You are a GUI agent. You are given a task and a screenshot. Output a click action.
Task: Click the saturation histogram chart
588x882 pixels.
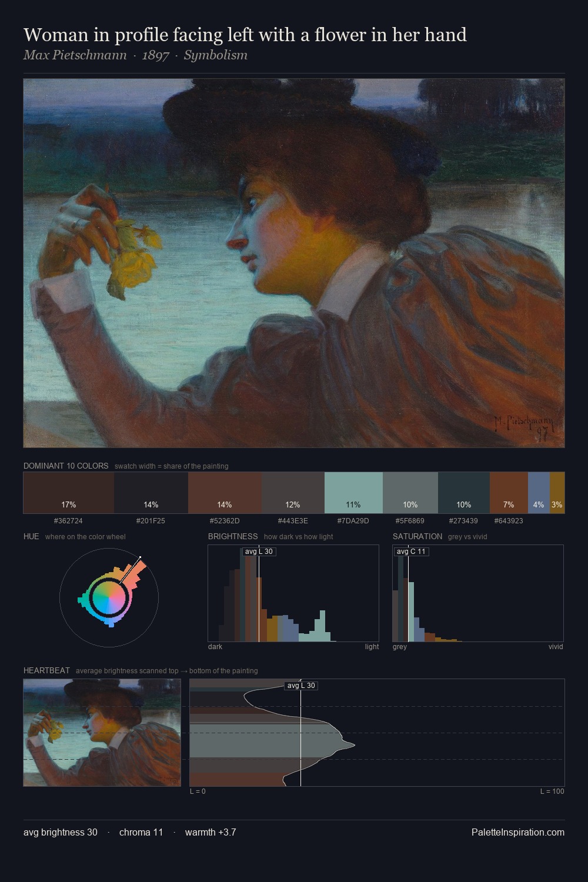click(x=478, y=593)
